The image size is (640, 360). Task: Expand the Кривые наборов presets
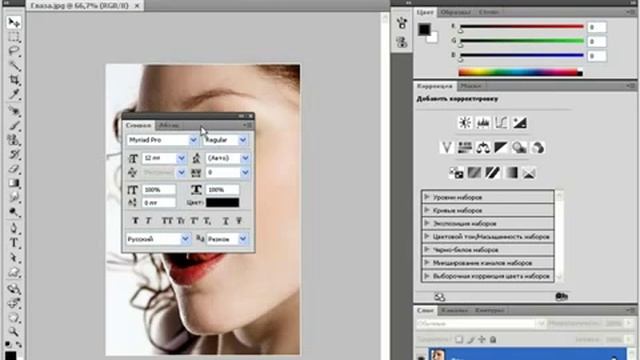pos(426,210)
